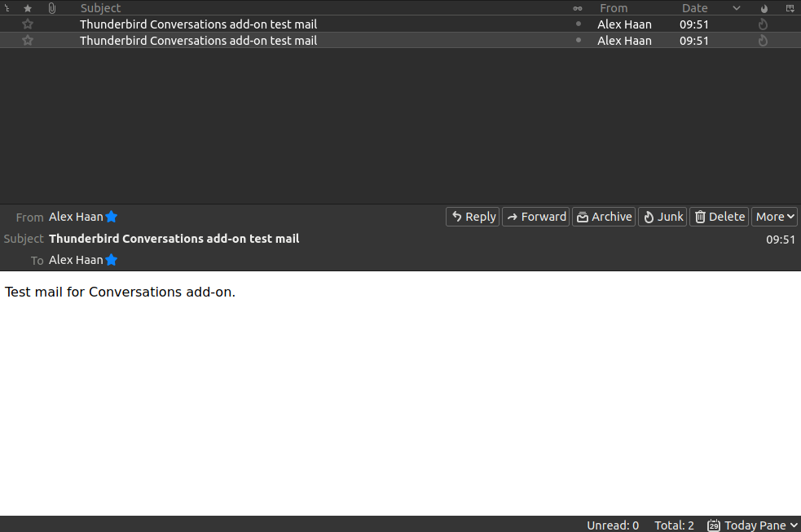Star the first Conversations test mail
The width and height of the screenshot is (801, 532).
27,24
